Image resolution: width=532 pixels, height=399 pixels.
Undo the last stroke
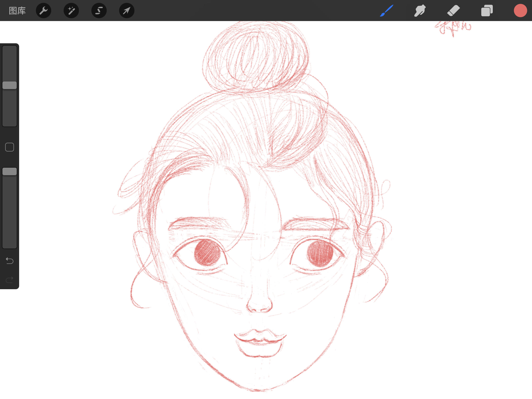click(10, 261)
